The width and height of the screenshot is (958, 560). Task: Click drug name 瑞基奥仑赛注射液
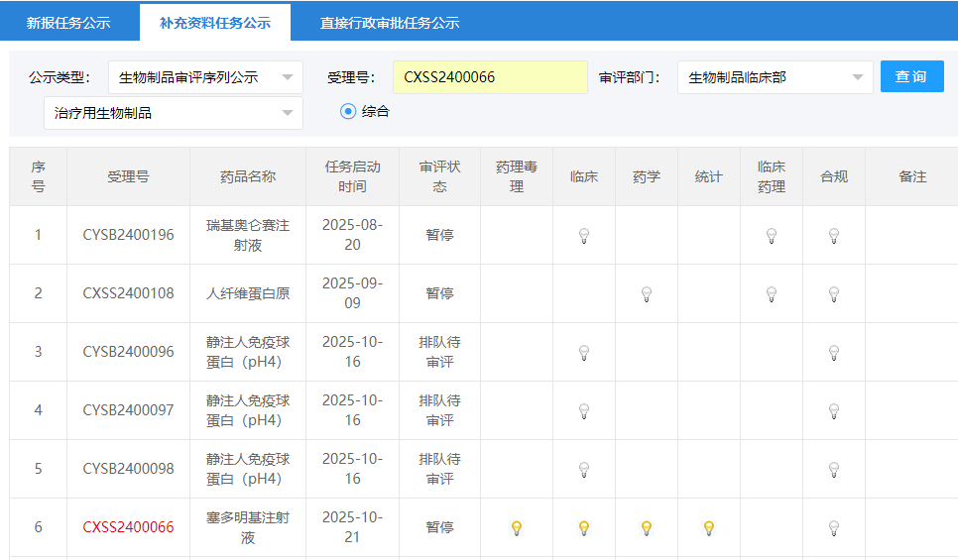click(248, 235)
